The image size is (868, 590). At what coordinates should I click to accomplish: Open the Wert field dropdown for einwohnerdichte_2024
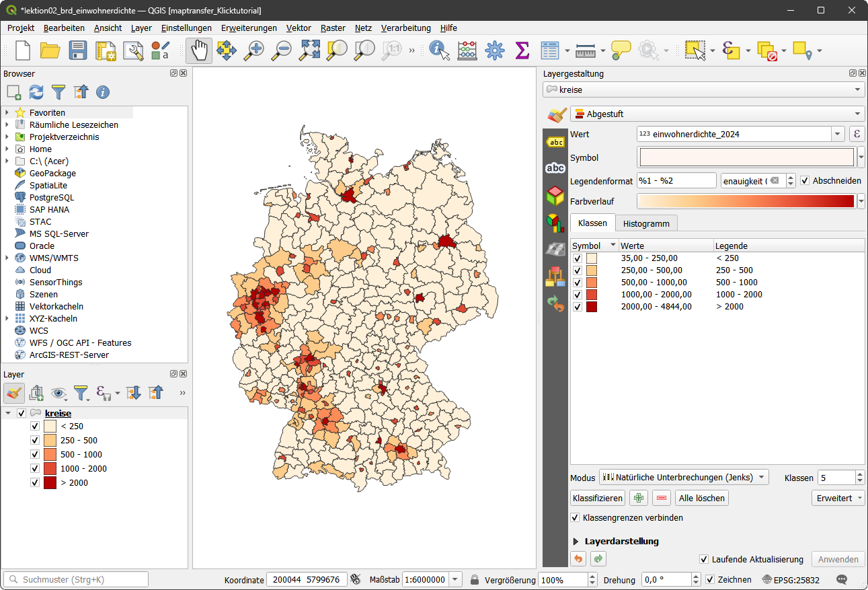click(838, 134)
